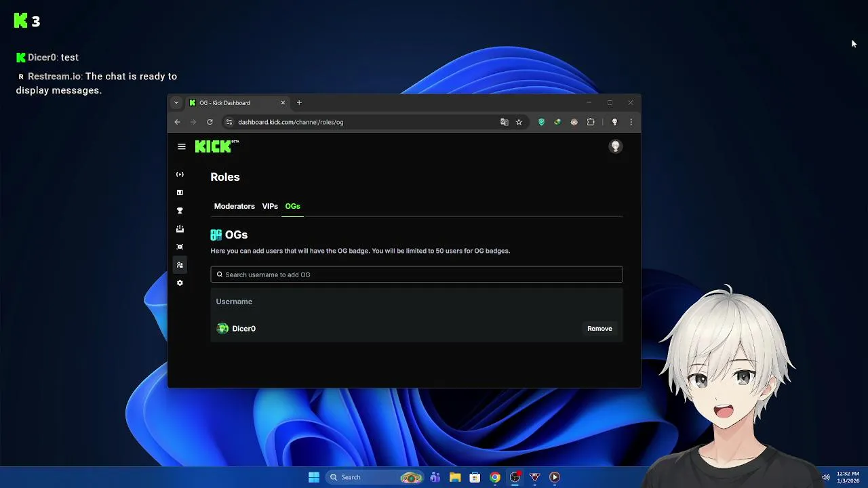The width and height of the screenshot is (868, 488).
Task: Open Teams people icon in taskbar
Action: [x=435, y=477]
